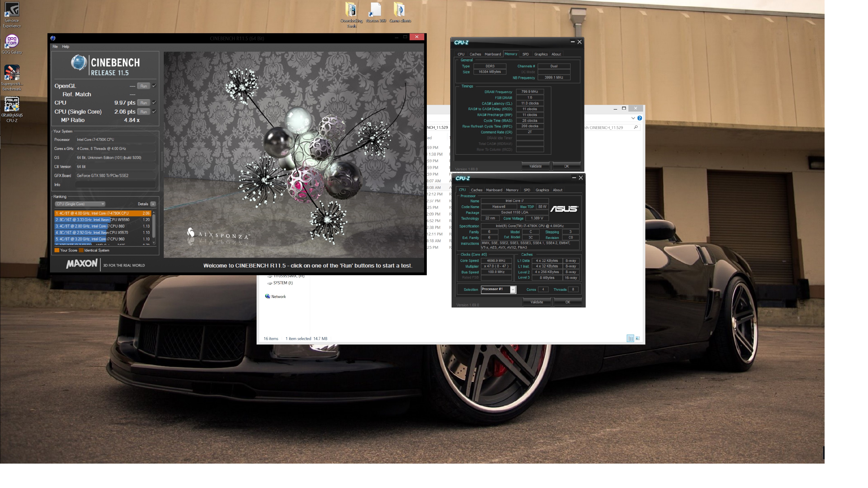Open Graphics tab in lower CPU-Z window

(542, 190)
